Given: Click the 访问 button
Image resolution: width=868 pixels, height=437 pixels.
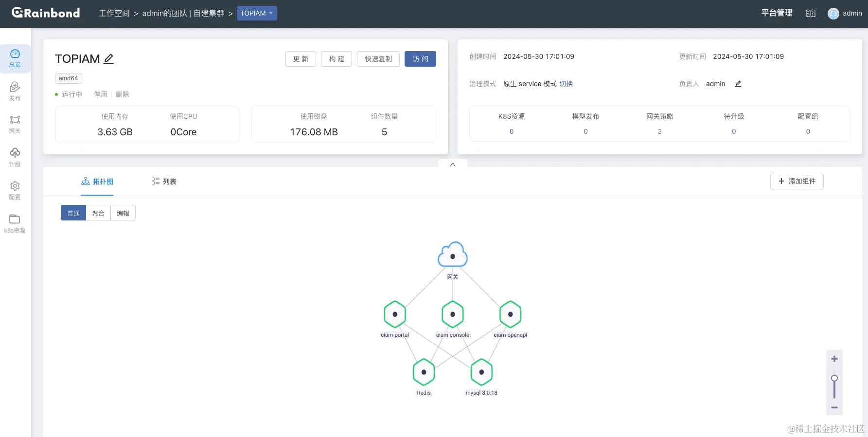Looking at the screenshot, I should coord(420,59).
